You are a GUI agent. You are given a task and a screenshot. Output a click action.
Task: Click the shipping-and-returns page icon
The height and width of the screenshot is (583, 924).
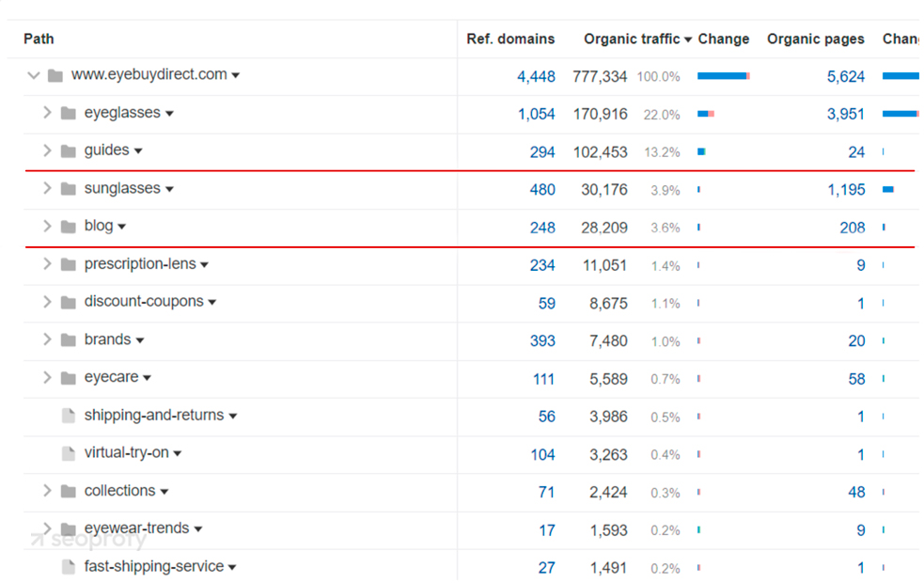pyautogui.click(x=69, y=416)
